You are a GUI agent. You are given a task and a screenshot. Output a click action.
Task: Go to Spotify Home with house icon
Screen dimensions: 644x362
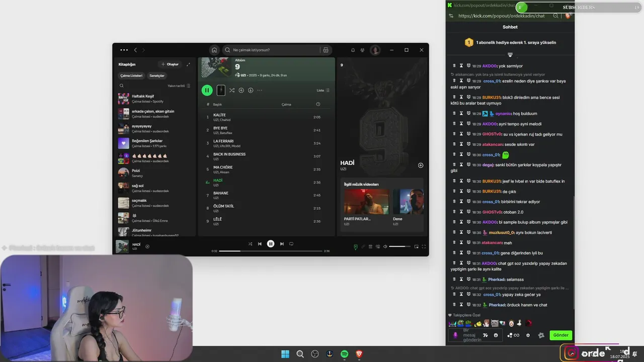click(214, 50)
